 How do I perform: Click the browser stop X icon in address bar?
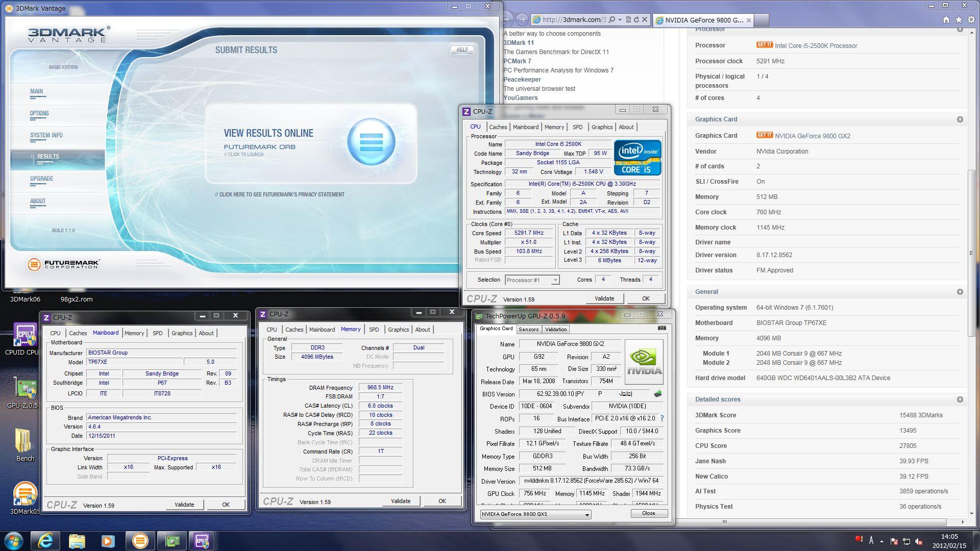pos(645,20)
